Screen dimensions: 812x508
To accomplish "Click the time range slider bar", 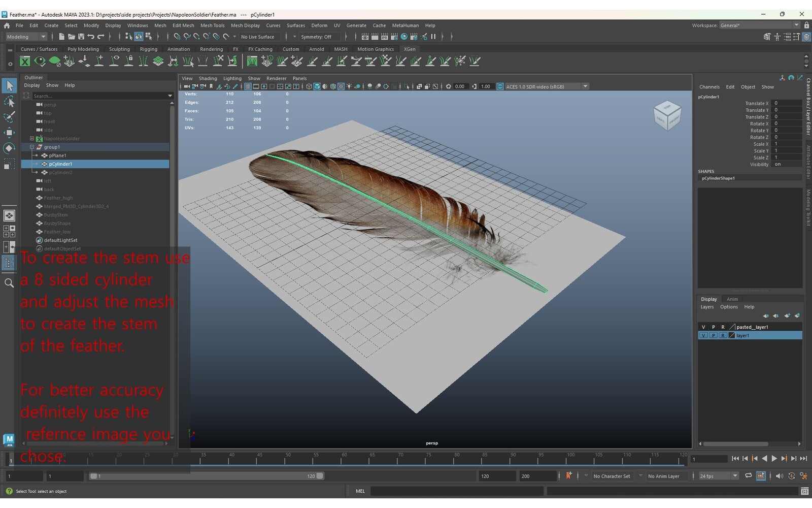I will click(206, 477).
